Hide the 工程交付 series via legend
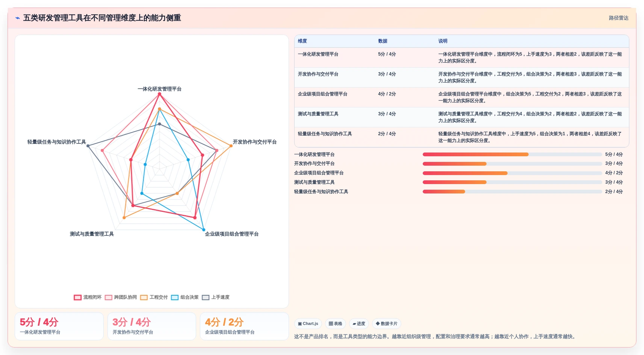 (154, 297)
